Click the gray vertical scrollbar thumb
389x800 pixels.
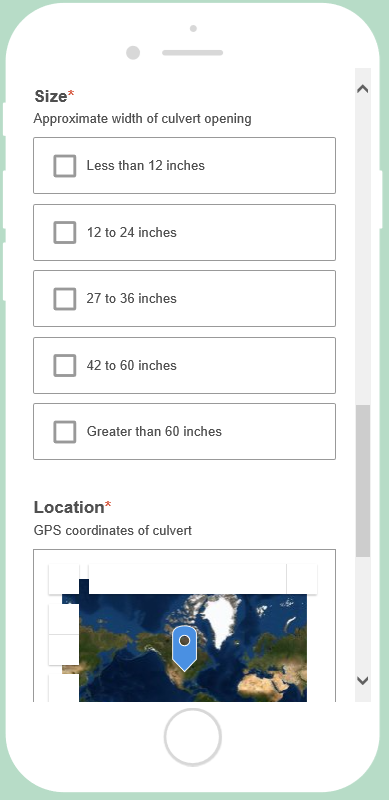(x=363, y=481)
